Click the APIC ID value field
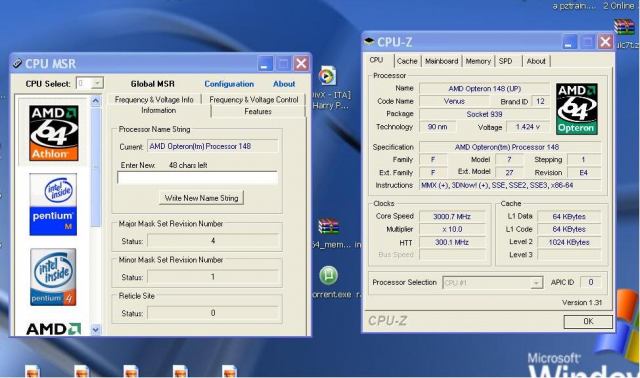This screenshot has width=640, height=378. point(591,282)
